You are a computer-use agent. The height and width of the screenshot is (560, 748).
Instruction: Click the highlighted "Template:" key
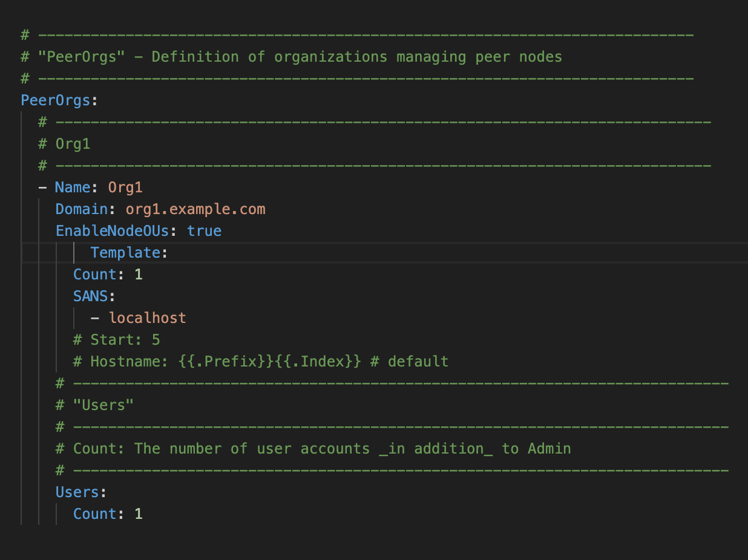pos(126,252)
